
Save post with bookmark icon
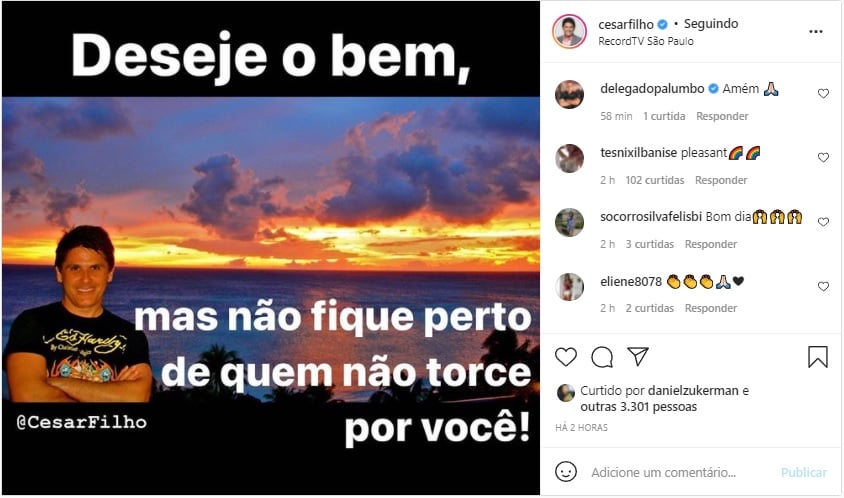[x=818, y=356]
